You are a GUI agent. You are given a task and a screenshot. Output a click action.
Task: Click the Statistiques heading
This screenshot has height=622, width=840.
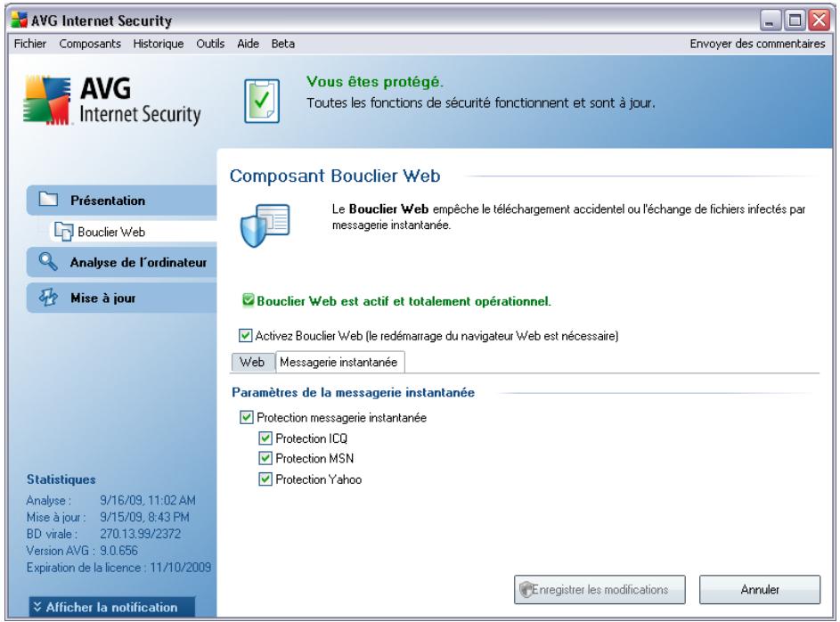point(61,479)
